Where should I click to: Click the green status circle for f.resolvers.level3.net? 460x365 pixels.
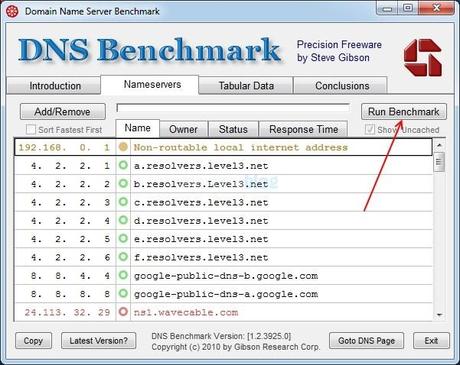click(123, 257)
